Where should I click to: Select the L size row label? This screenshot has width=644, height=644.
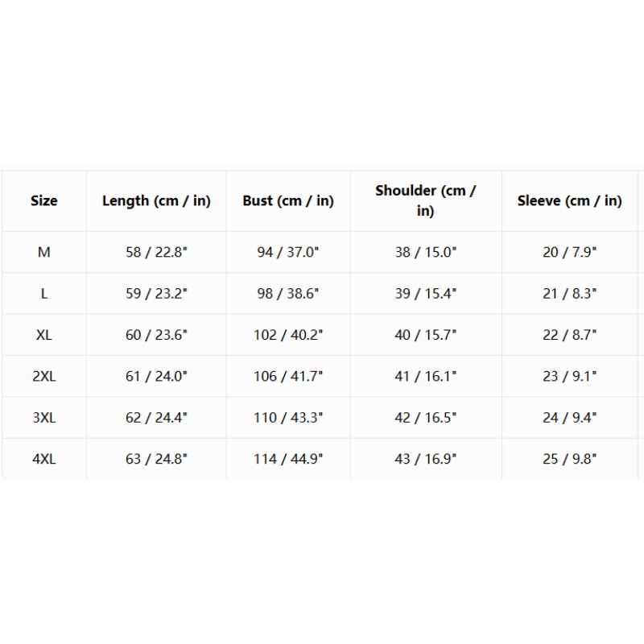44,293
